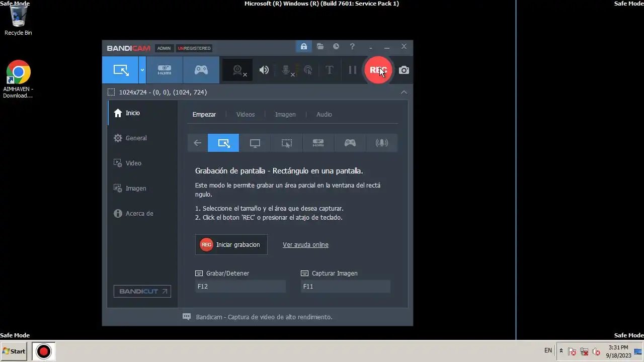
Task: Open the recording mode dropdown arrow
Action: (142, 70)
